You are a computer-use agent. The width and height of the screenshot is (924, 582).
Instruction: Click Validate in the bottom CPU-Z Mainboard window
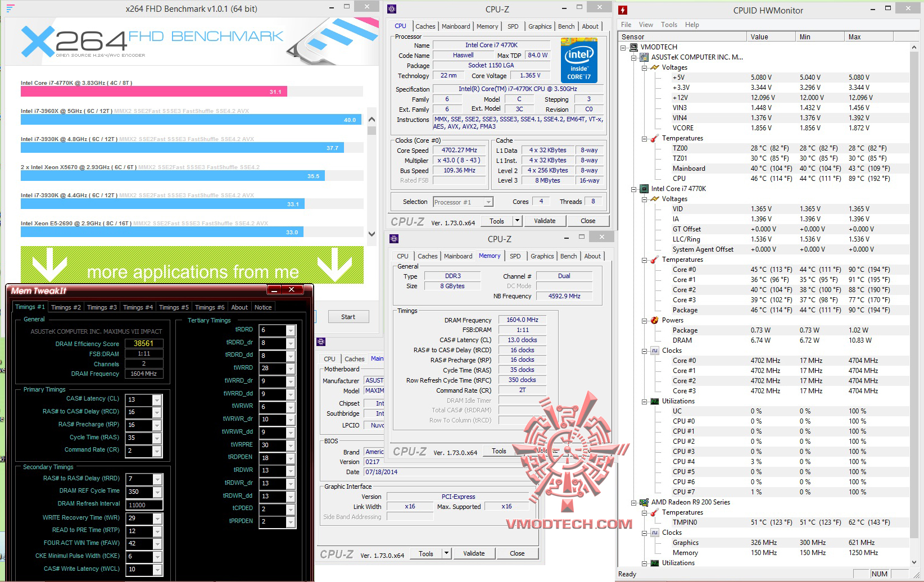click(x=474, y=553)
